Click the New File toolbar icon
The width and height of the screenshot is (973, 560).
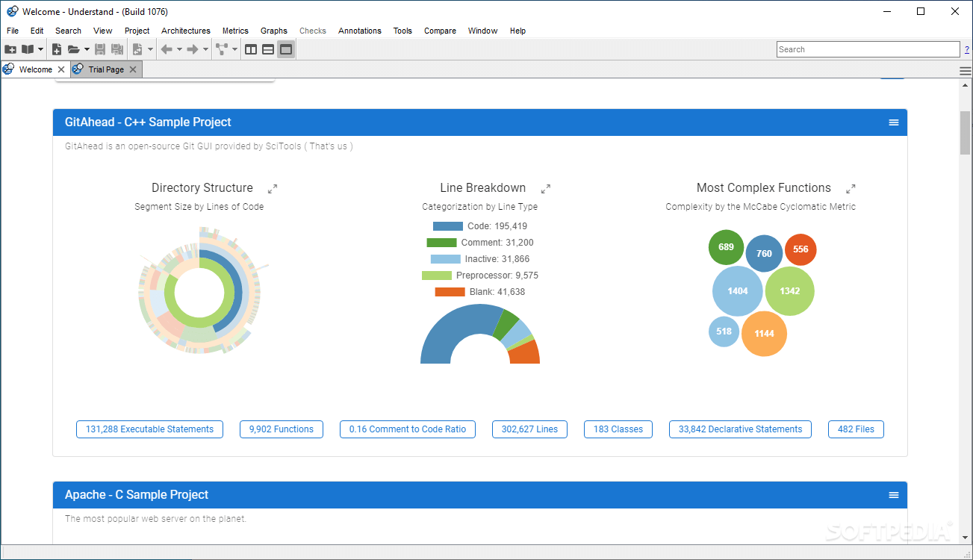(57, 49)
